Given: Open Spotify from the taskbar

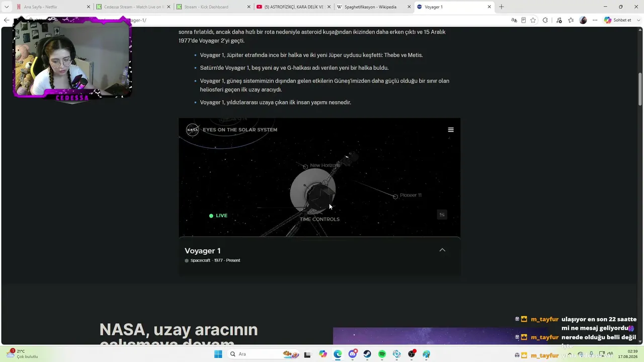Looking at the screenshot, I should [382, 354].
